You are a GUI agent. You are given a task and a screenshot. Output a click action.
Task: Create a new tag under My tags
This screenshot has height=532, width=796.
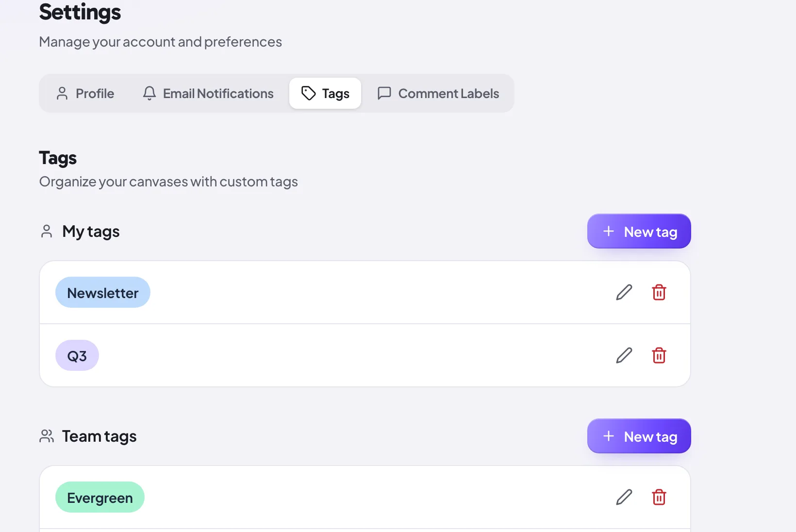pyautogui.click(x=639, y=231)
